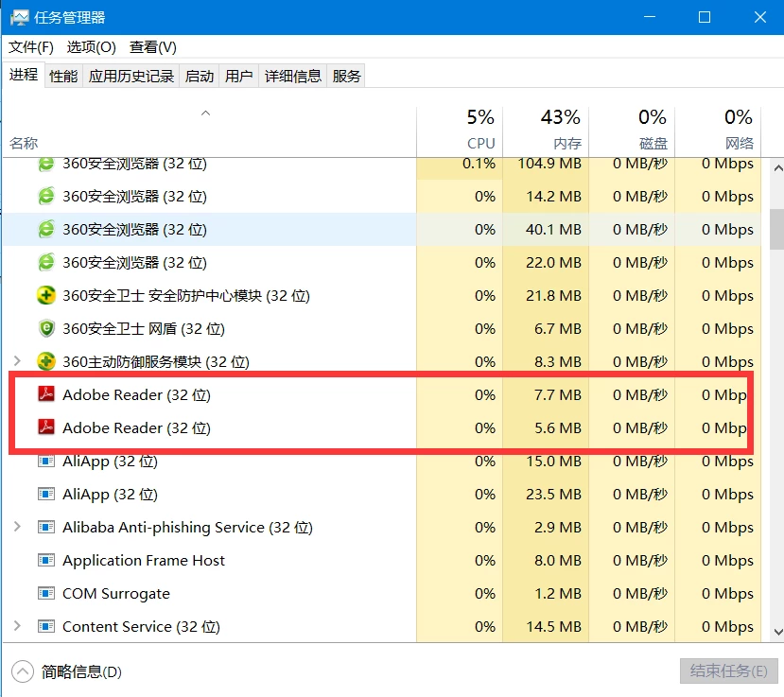The height and width of the screenshot is (697, 784).
Task: Select the 进程 tab
Action: coord(24,75)
